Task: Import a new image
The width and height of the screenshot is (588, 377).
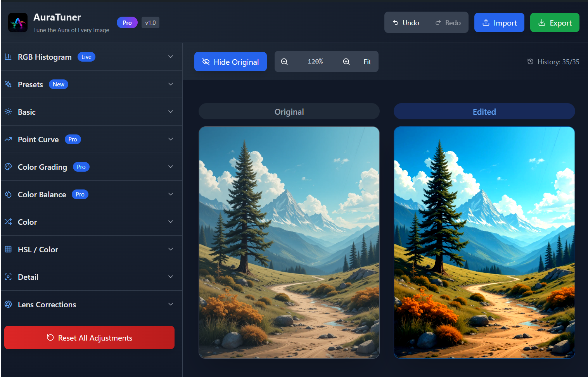Action: point(499,22)
